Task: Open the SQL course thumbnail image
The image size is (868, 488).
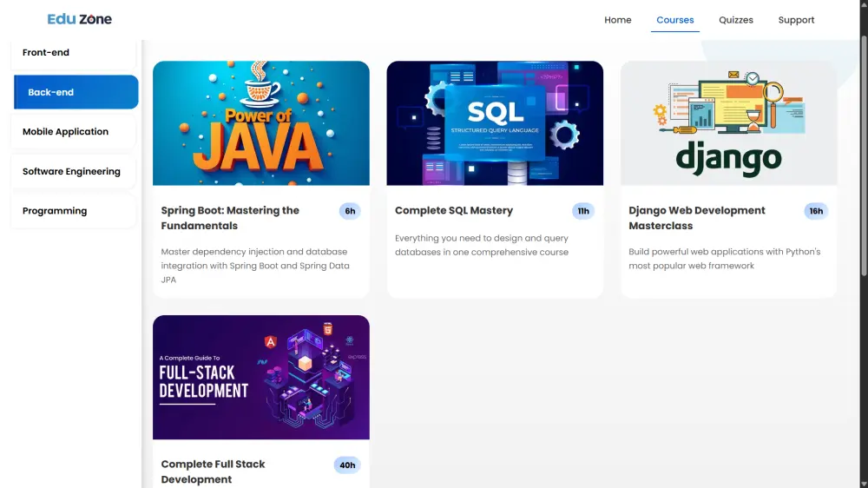Action: pyautogui.click(x=495, y=123)
